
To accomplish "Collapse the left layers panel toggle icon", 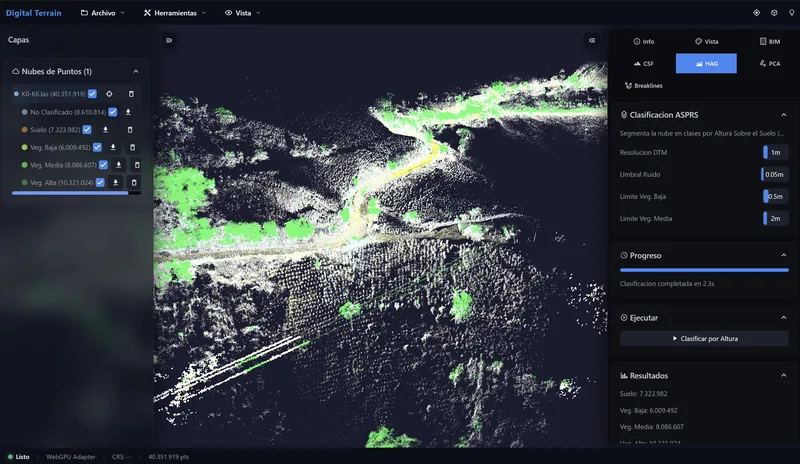I will [x=169, y=40].
